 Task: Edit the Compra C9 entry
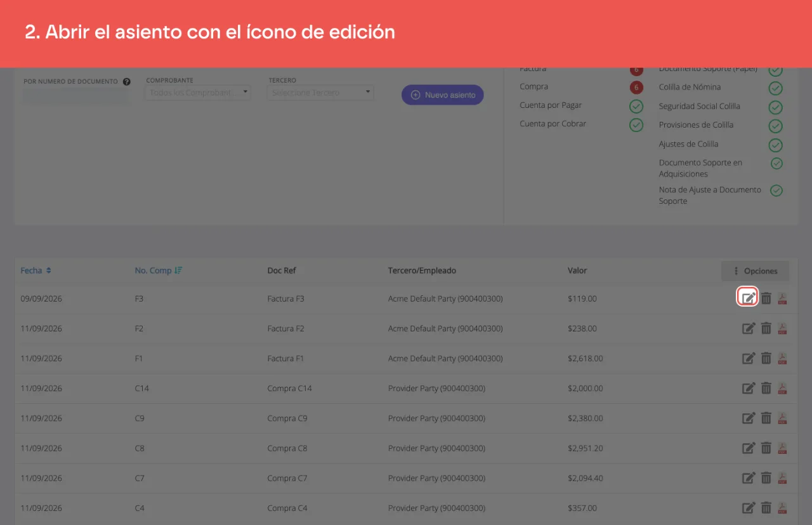(749, 418)
